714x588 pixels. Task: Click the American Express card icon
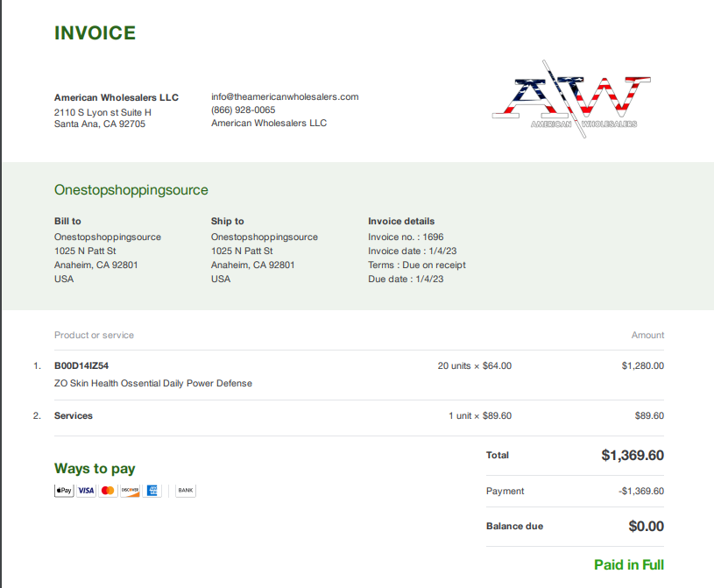click(152, 491)
